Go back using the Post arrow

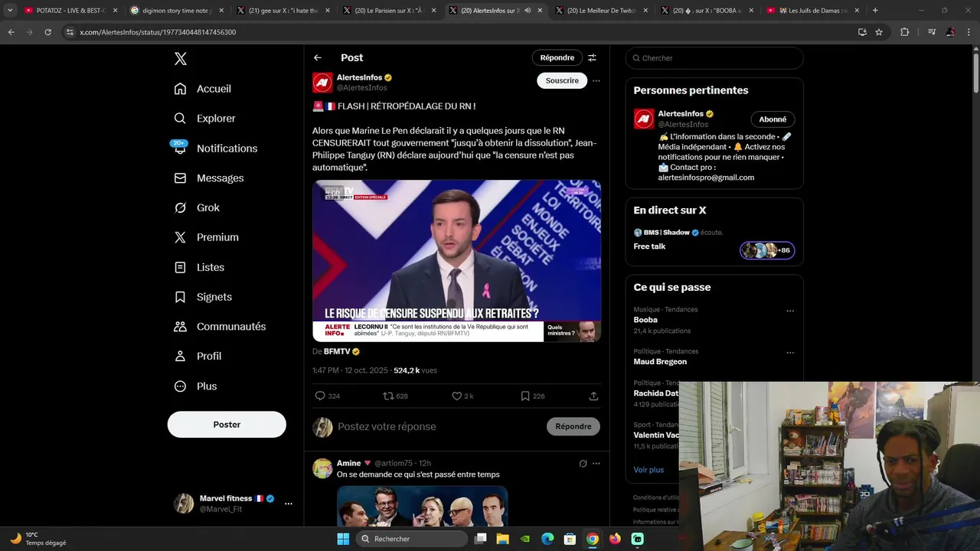point(318,58)
